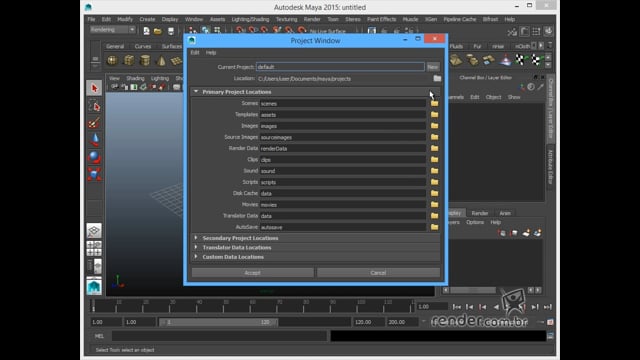This screenshot has height=360, width=640.
Task: Browse folder for Translator Data location
Action: (x=434, y=216)
